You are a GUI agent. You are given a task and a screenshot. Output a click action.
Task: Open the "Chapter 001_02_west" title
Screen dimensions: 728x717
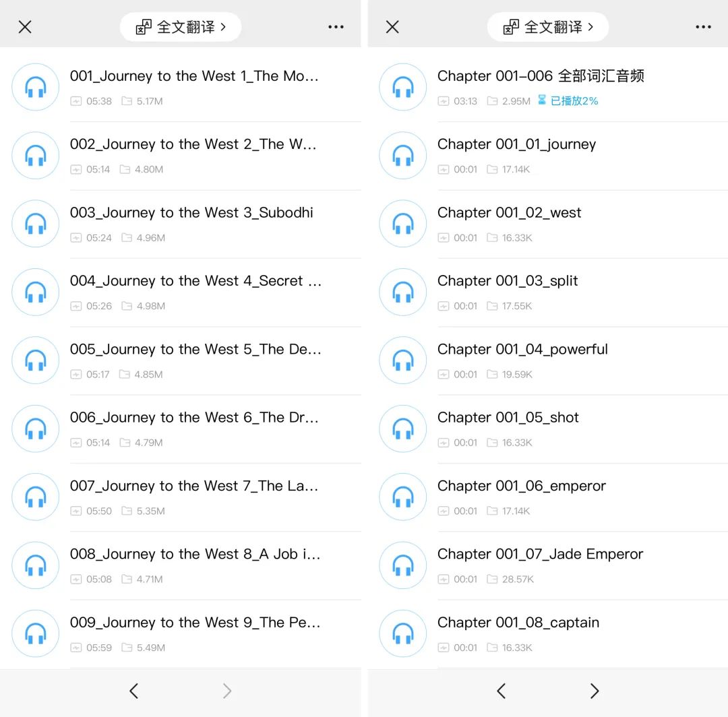coord(510,212)
